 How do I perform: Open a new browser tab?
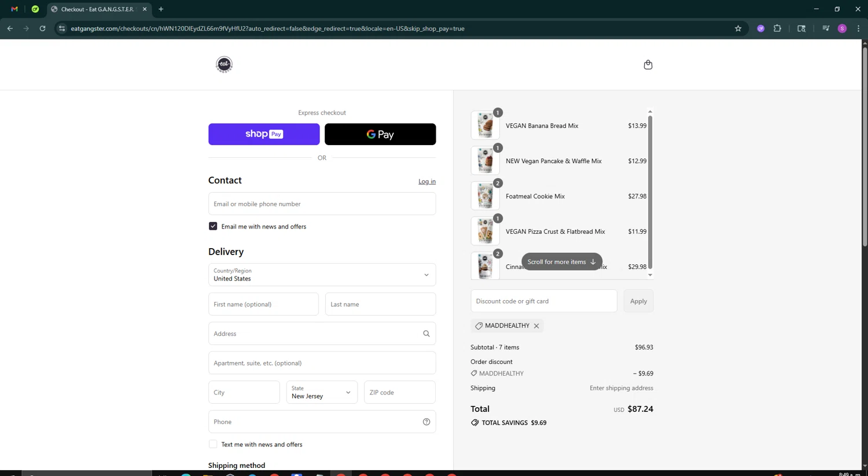click(161, 9)
